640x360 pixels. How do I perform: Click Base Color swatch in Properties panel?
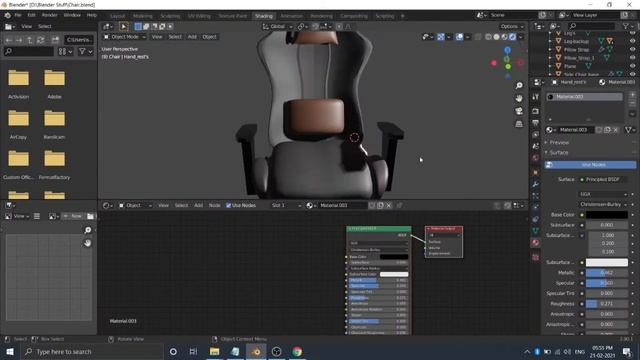(x=607, y=215)
